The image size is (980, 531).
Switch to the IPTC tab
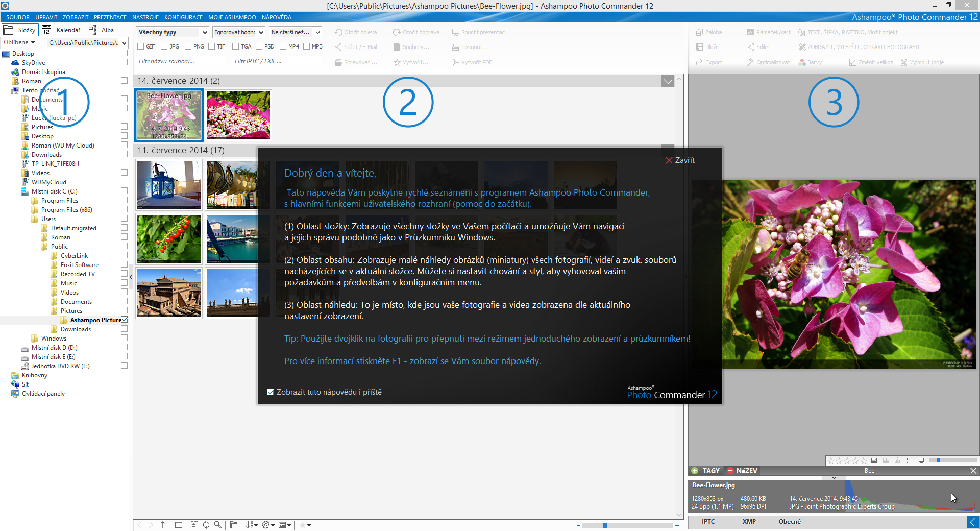[708, 522]
